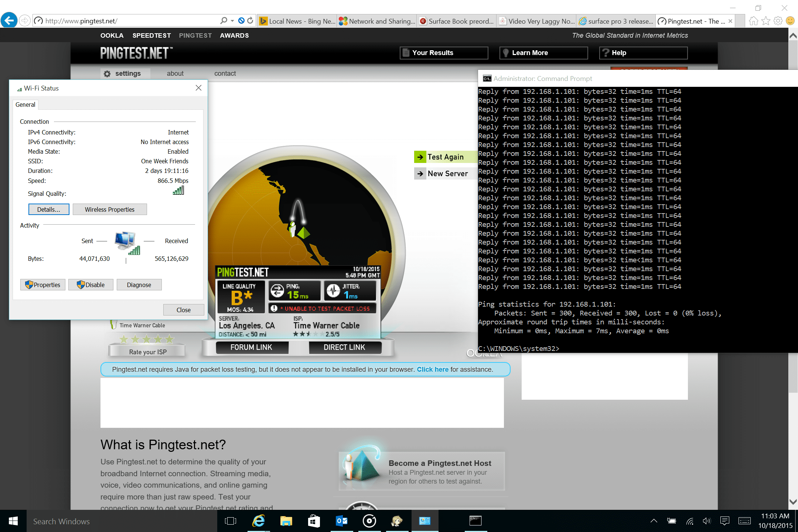The height and width of the screenshot is (532, 798).
Task: Switch to Local News - Bing tab
Action: [x=297, y=21]
